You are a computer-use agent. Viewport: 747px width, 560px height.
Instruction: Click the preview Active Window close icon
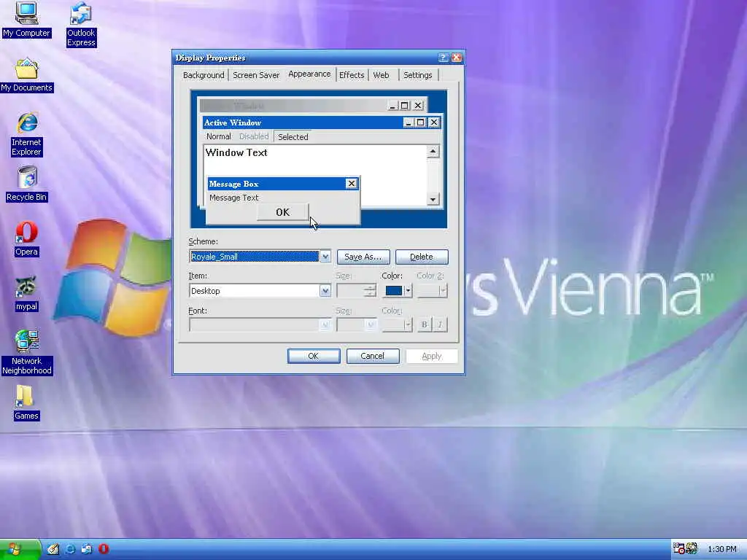coord(434,122)
